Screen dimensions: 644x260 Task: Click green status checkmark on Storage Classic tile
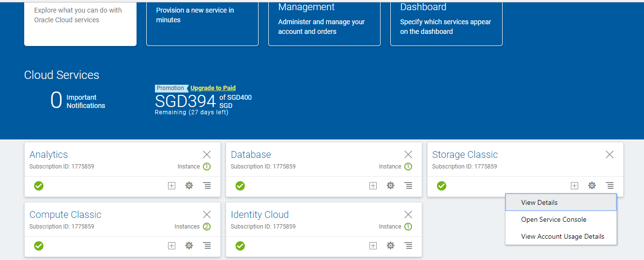coord(442,185)
